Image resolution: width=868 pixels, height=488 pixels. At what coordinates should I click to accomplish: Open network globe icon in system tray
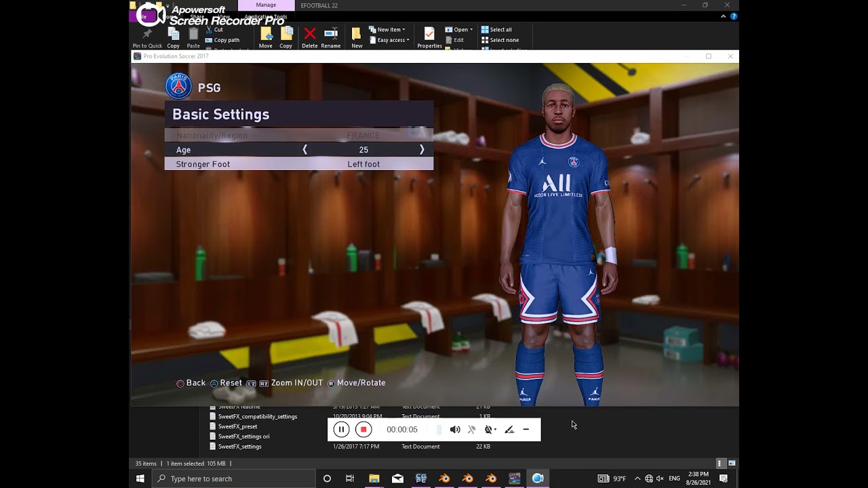point(649,479)
